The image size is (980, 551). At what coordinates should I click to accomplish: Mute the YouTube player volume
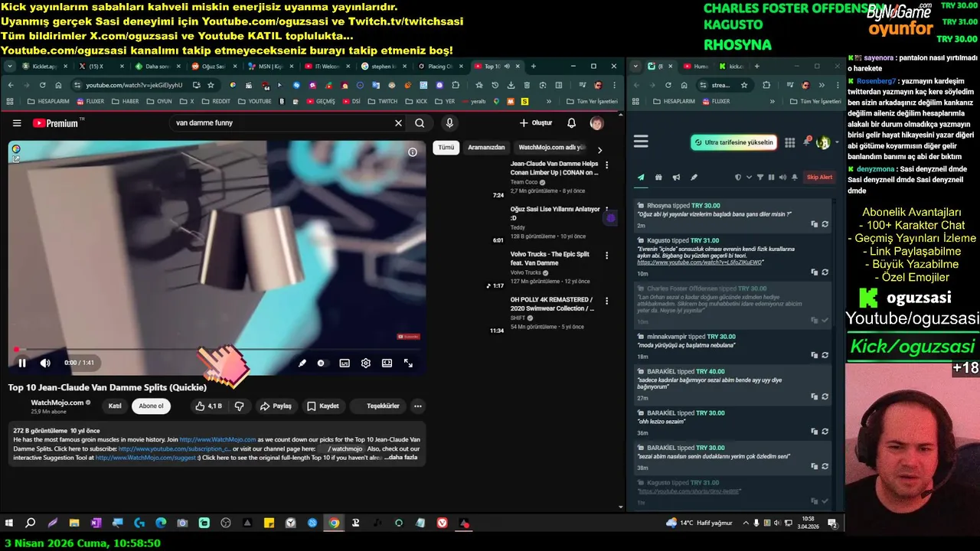pyautogui.click(x=45, y=363)
